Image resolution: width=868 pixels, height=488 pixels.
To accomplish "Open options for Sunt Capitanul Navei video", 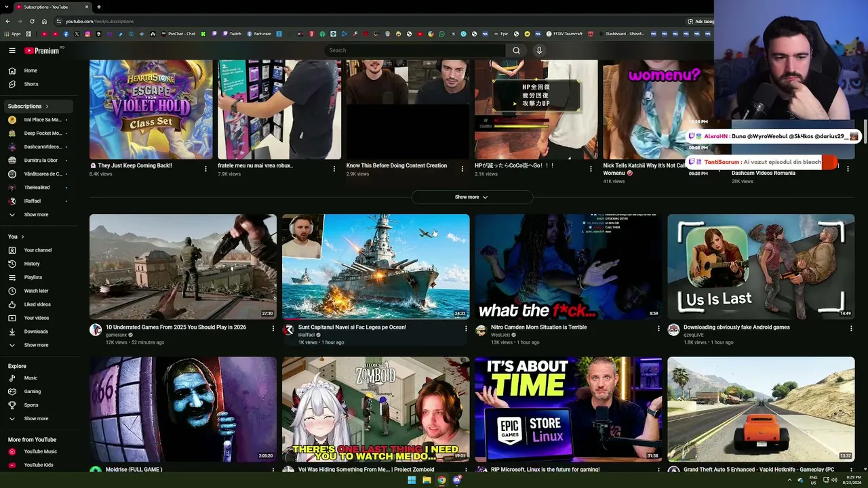I will pyautogui.click(x=466, y=328).
